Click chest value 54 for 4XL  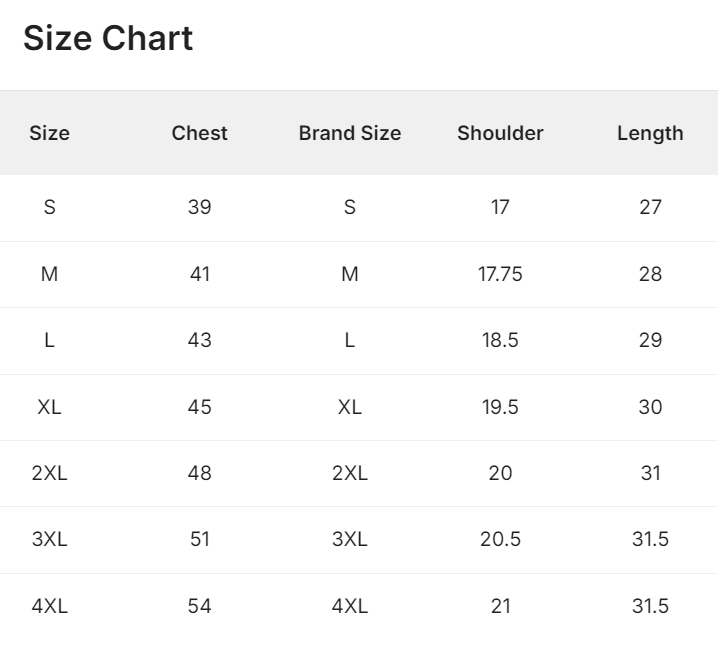click(200, 606)
